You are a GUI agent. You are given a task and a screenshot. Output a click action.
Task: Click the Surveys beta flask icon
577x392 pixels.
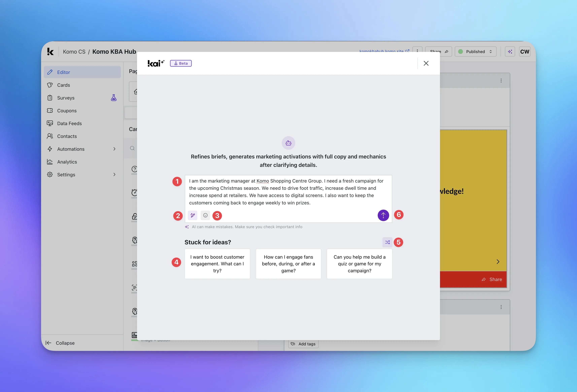coord(114,98)
